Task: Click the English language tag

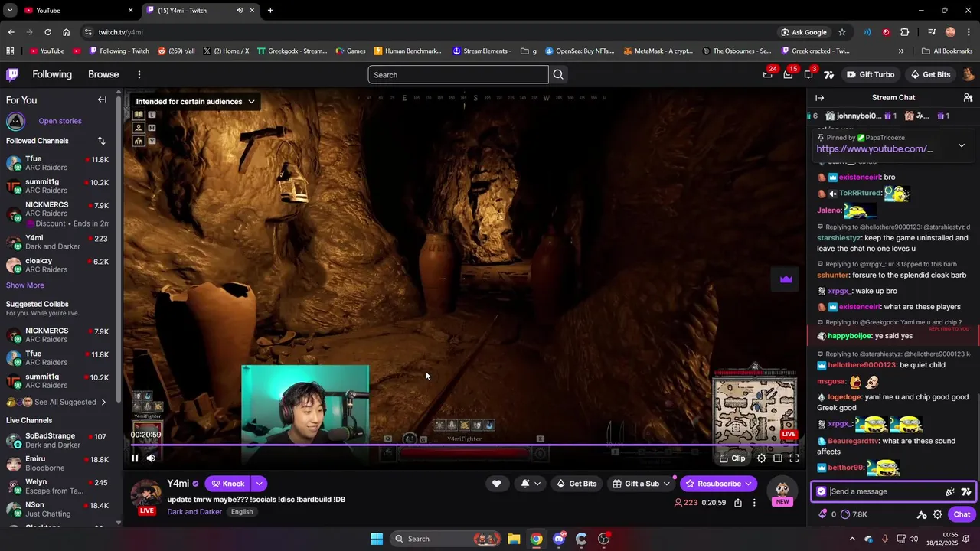Action: coord(242,512)
